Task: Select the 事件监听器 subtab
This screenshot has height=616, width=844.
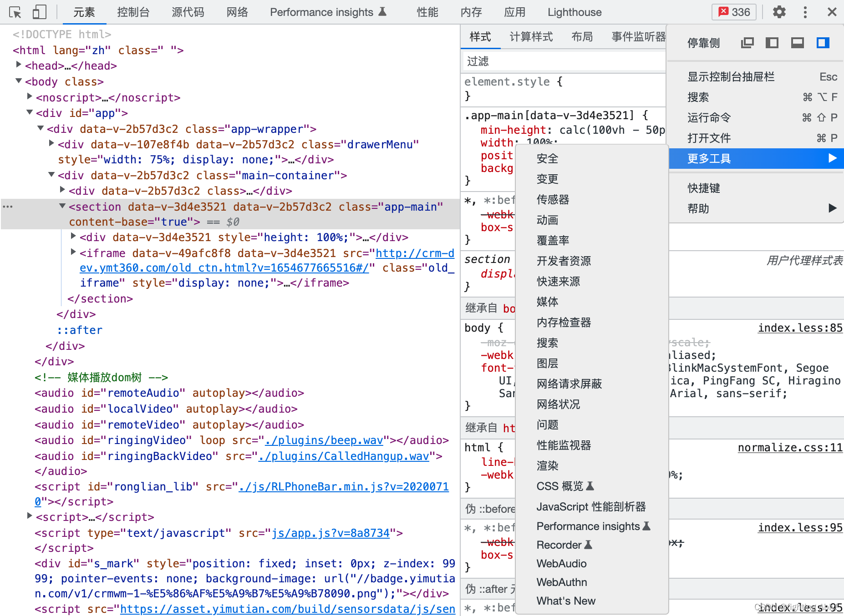Action: (x=638, y=37)
